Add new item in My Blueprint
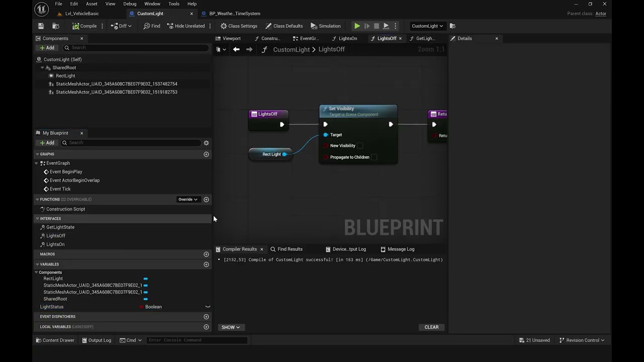 click(x=47, y=143)
